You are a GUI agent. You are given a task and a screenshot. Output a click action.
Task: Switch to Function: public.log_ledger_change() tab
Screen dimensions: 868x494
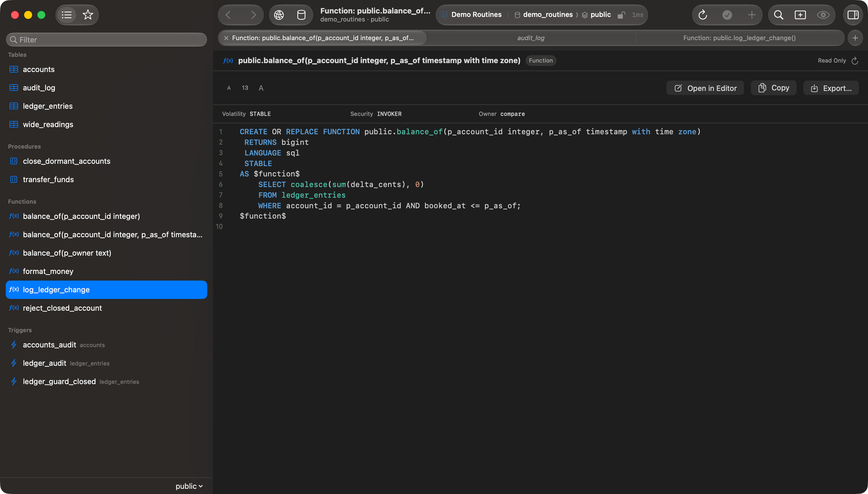click(739, 38)
